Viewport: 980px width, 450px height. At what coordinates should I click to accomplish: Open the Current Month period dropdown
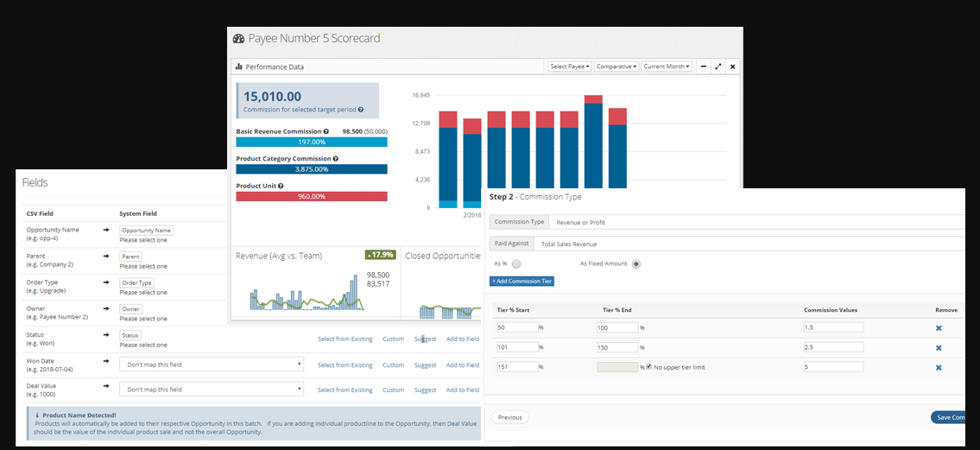point(667,67)
